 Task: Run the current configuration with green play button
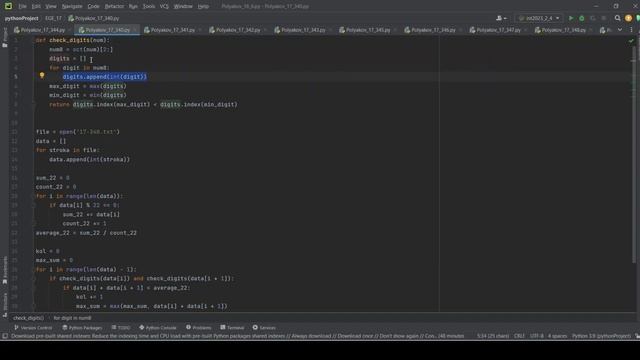tap(571, 18)
